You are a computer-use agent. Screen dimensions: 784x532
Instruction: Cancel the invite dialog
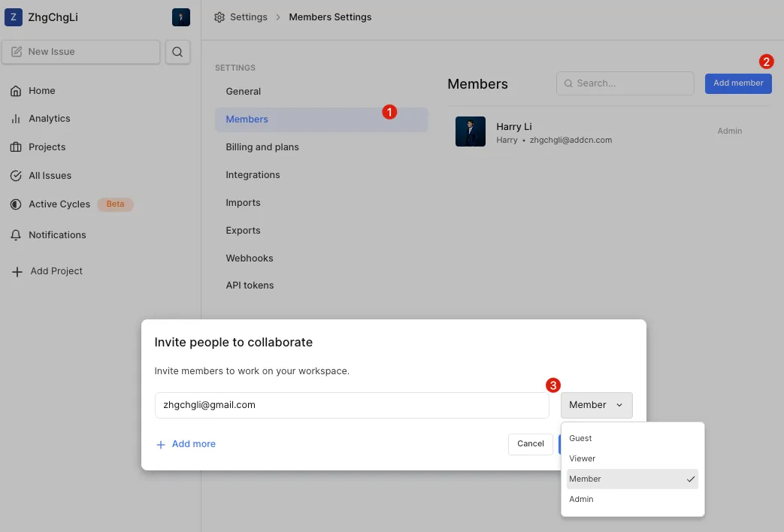pos(530,444)
